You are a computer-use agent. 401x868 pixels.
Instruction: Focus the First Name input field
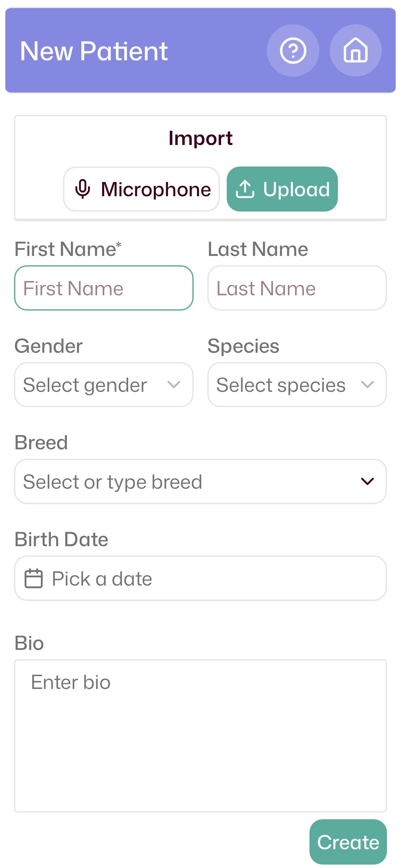[x=104, y=288]
